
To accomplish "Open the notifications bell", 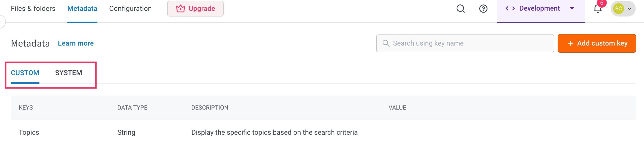I will pyautogui.click(x=597, y=9).
